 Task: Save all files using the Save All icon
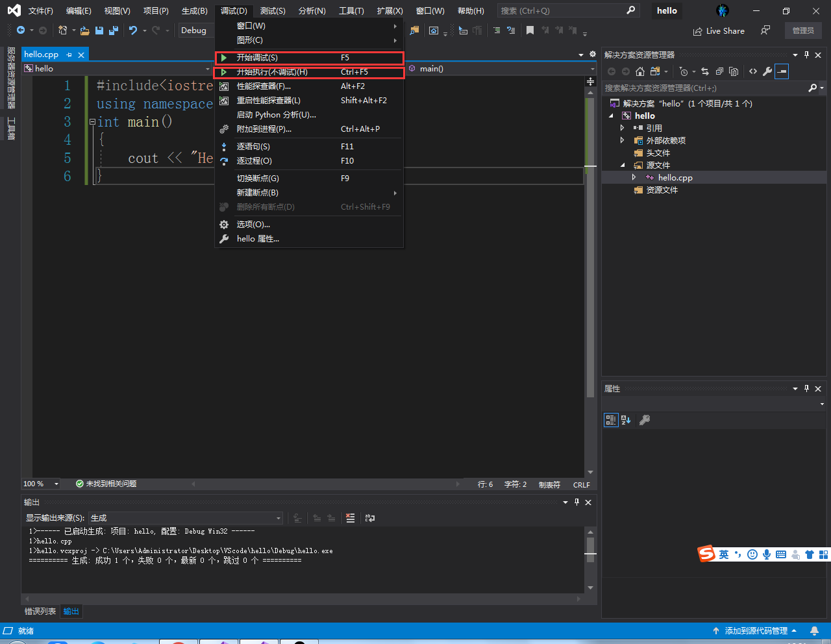(x=113, y=30)
